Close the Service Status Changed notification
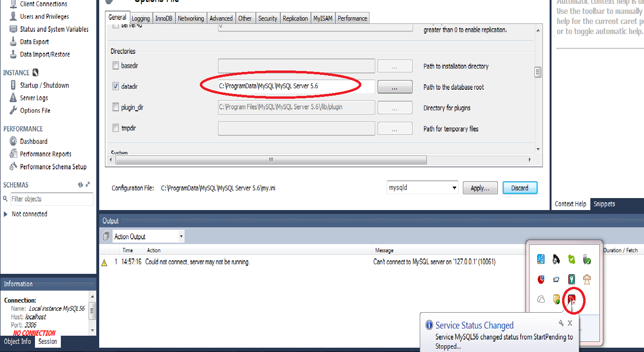The height and width of the screenshot is (352, 644). click(x=570, y=323)
